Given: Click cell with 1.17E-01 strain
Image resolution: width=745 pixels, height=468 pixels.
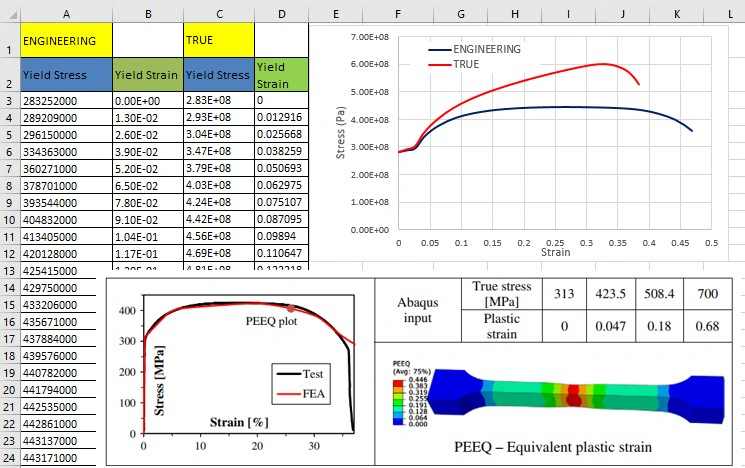Looking at the screenshot, I should click(148, 254).
